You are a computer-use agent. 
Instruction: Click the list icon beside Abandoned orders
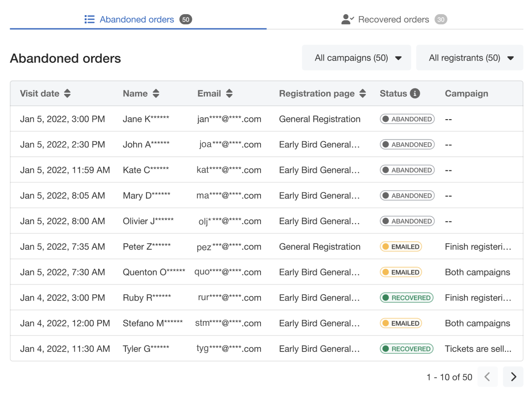(89, 20)
